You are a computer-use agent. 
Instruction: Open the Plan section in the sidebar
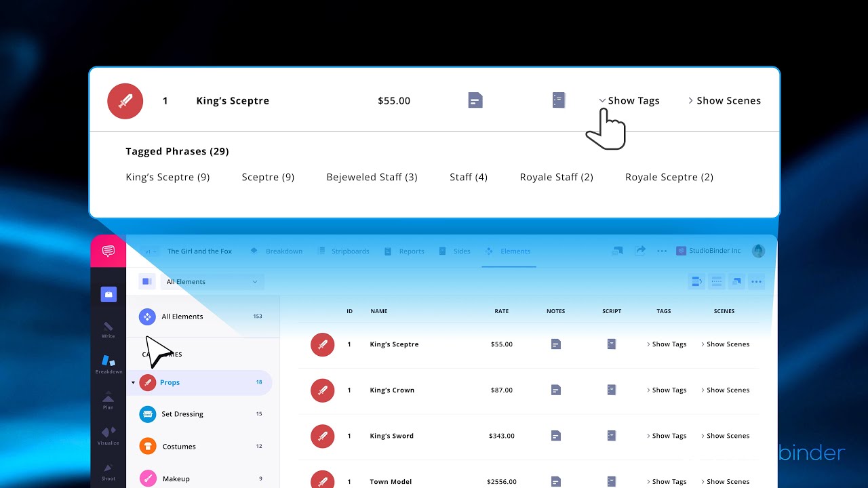click(108, 401)
